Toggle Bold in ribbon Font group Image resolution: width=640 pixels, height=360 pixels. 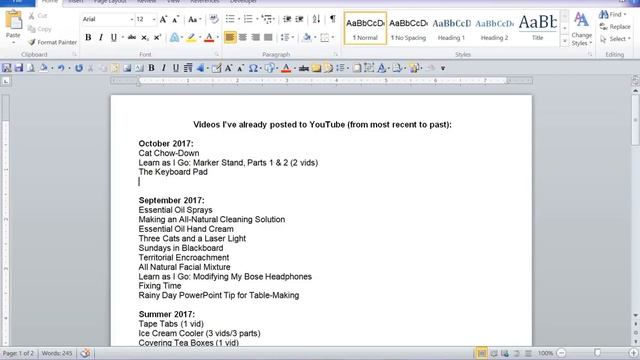(x=88, y=38)
